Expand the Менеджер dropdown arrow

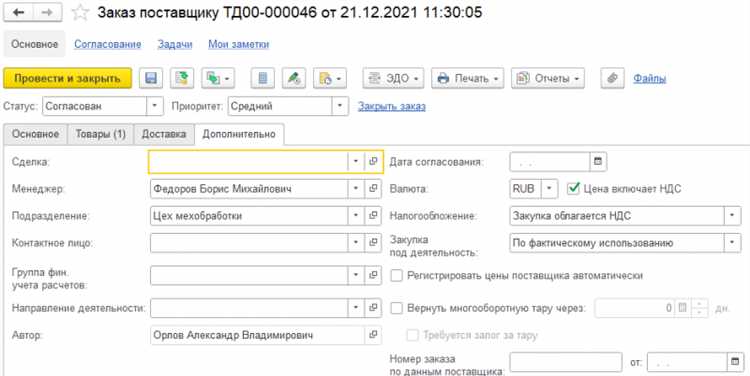(356, 188)
